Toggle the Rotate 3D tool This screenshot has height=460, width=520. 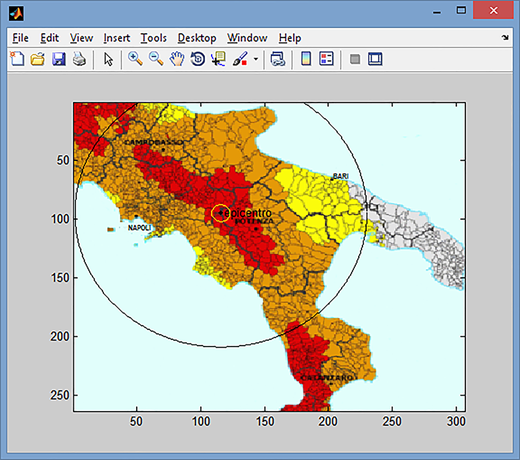[x=198, y=59]
